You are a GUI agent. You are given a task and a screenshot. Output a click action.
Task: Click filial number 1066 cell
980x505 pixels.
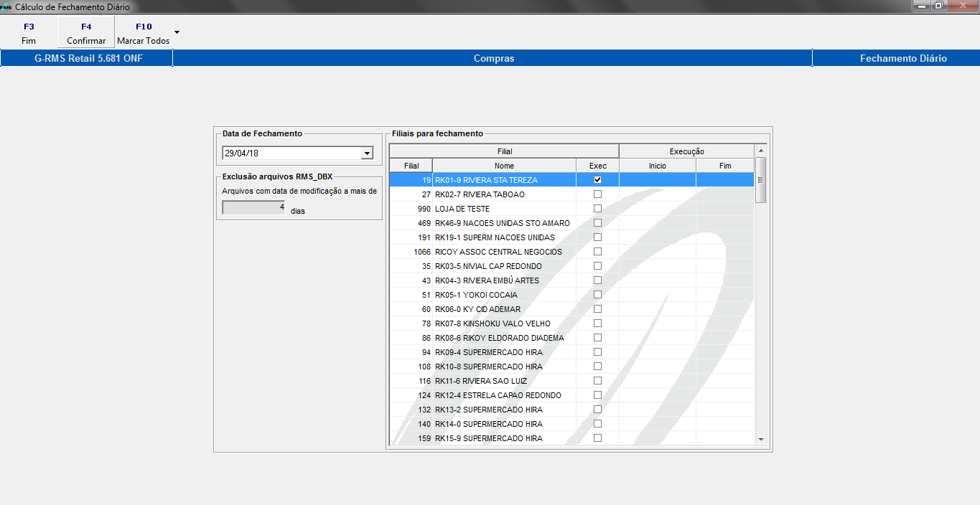(411, 252)
